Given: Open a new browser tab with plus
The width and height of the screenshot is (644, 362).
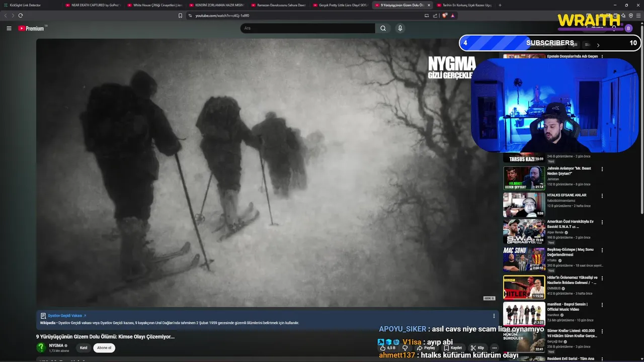Looking at the screenshot, I should [500, 5].
